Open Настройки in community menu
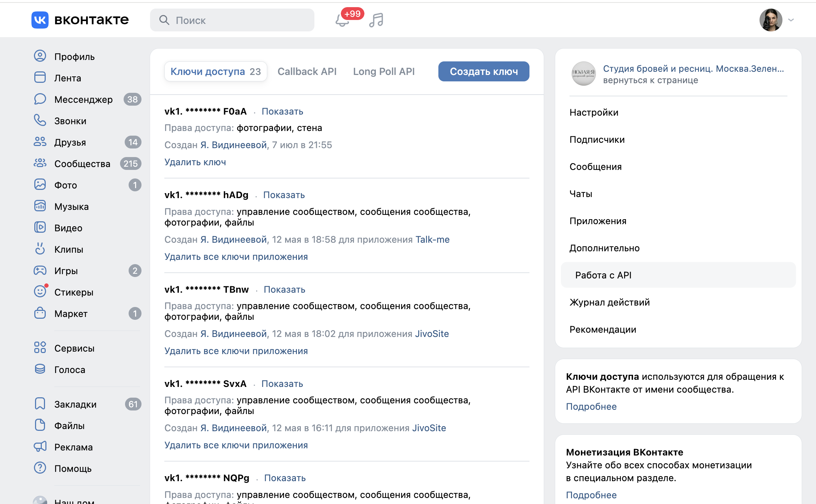This screenshot has width=816, height=504. point(594,112)
